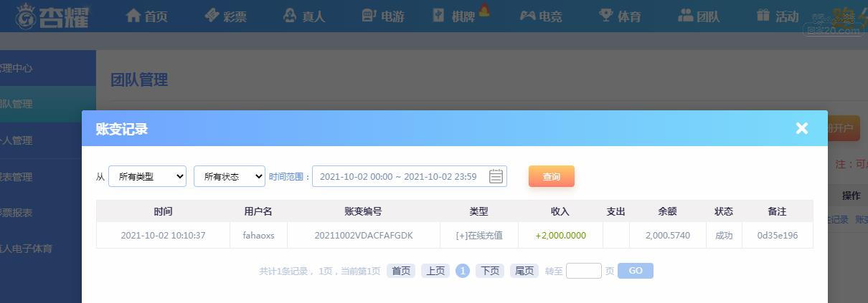Click the page number jump input box

click(x=583, y=271)
